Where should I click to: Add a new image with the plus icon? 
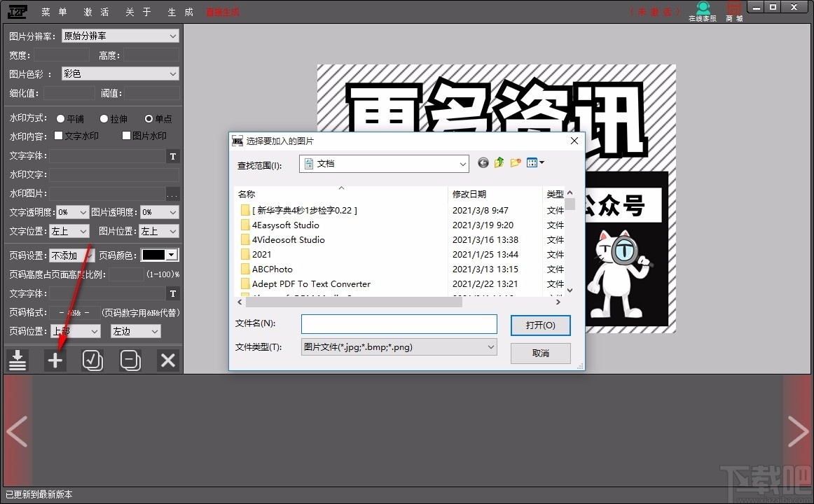[55, 360]
